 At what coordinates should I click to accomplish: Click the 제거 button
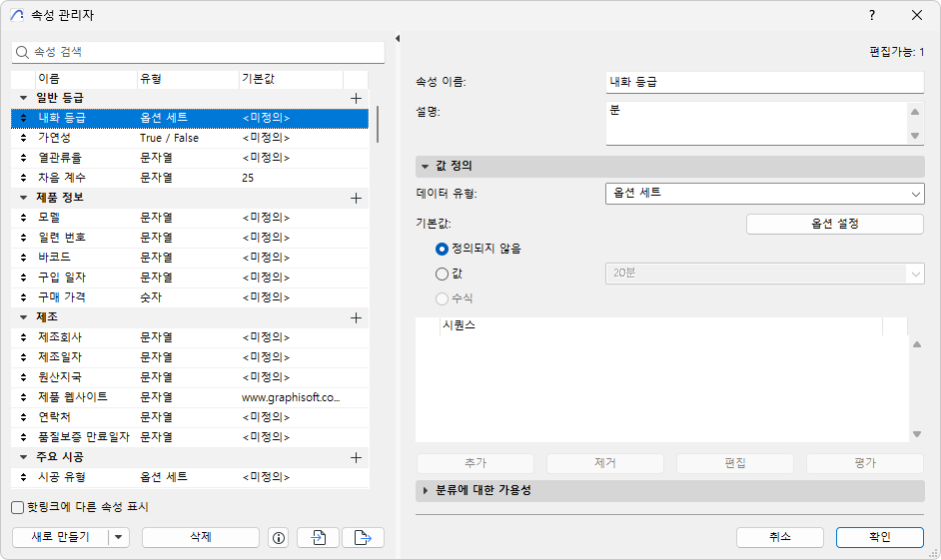(605, 463)
